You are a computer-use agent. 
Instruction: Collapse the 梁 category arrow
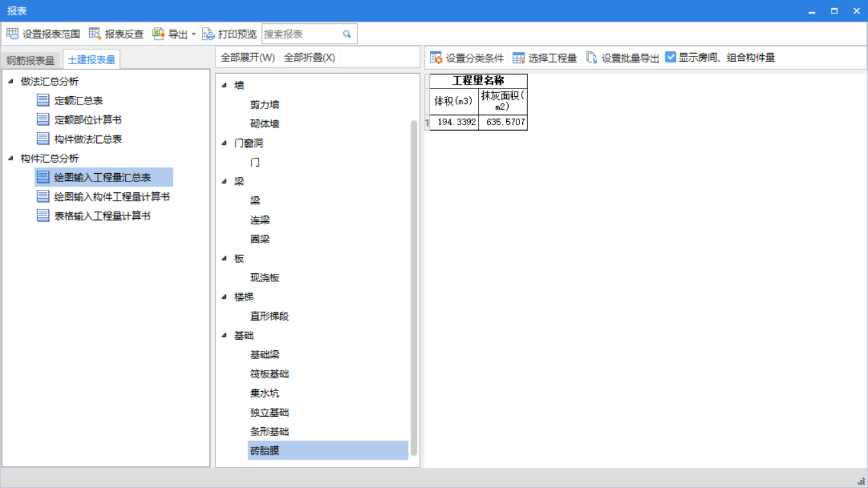[x=224, y=181]
